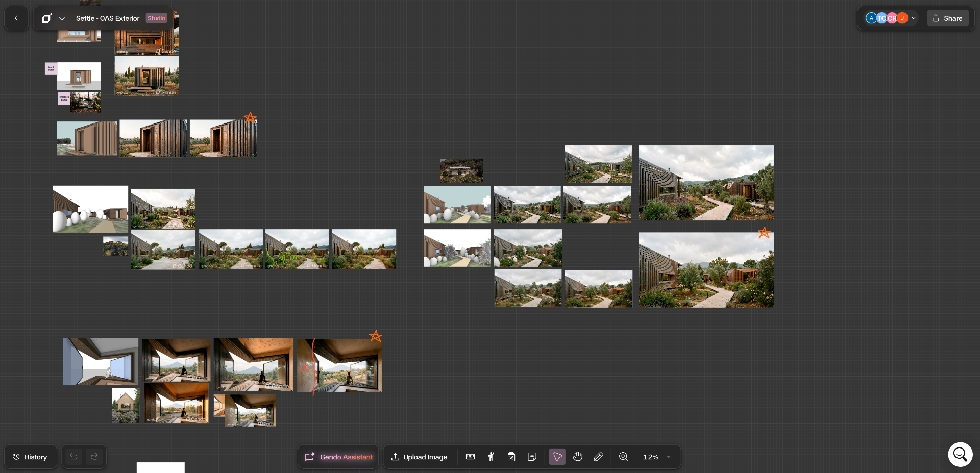The height and width of the screenshot is (473, 980).
Task: Click the keyboard icon in toolbar
Action: 471,457
